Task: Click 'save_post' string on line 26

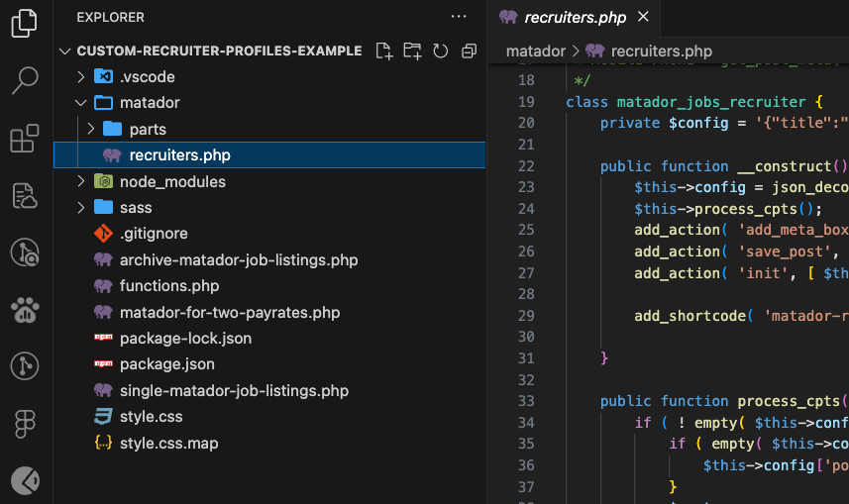Action: [x=784, y=252]
